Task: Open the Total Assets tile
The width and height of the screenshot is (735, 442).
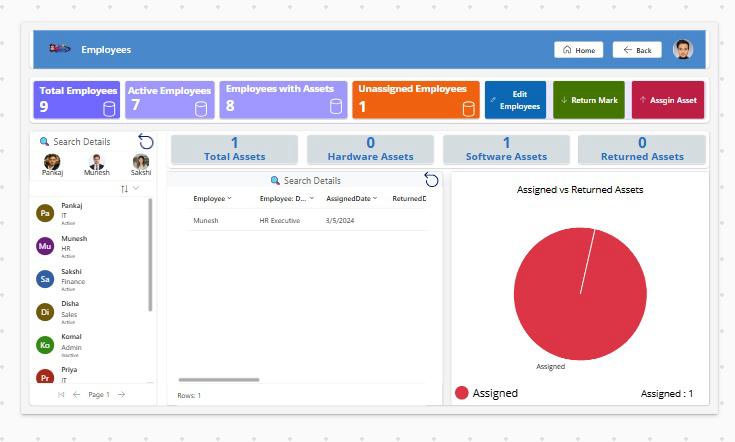Action: point(234,150)
